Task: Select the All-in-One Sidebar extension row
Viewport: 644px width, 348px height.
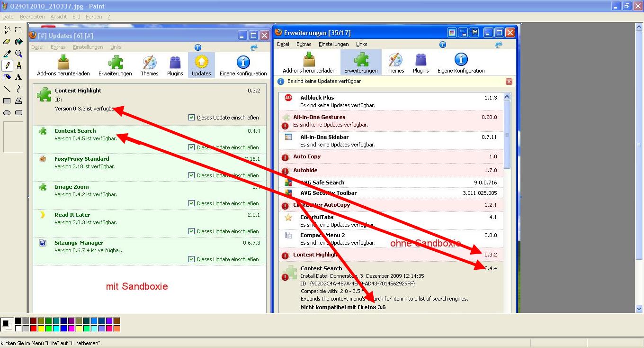Action: (x=391, y=141)
